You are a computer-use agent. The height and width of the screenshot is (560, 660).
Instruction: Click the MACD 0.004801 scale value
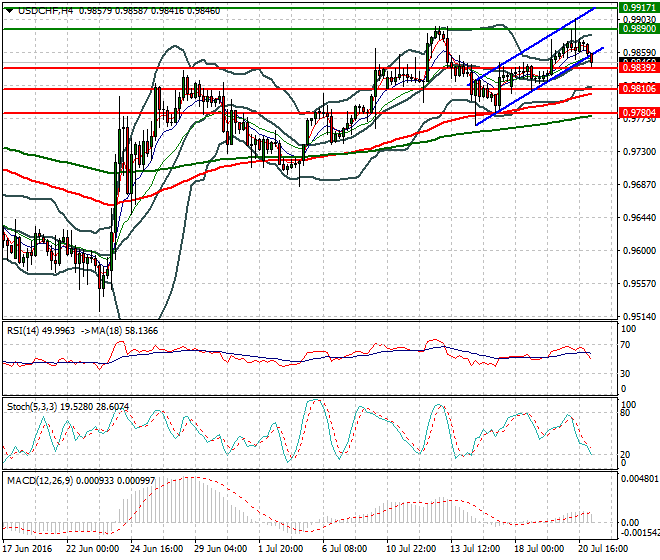639,479
